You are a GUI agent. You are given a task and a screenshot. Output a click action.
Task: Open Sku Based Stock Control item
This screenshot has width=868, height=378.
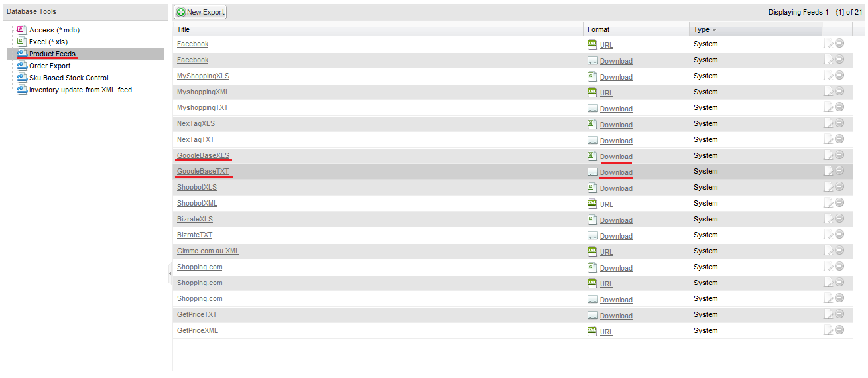pyautogui.click(x=68, y=78)
